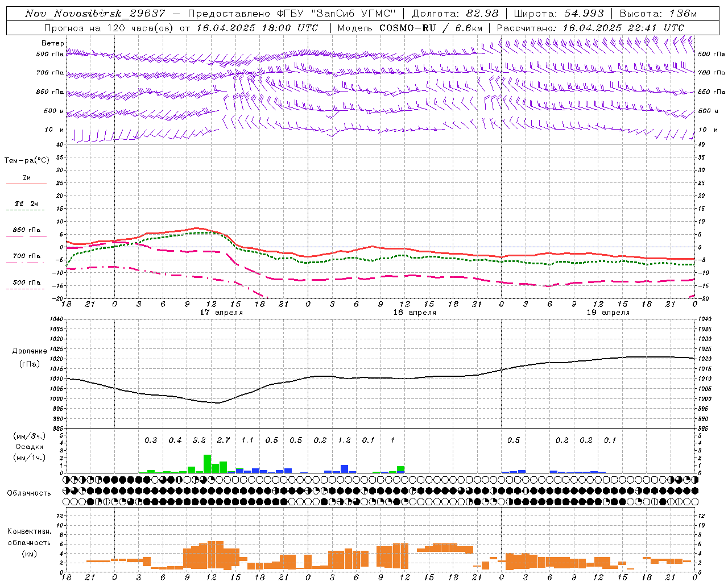
Task: Click the Широта: 54.993 value
Action: point(559,14)
